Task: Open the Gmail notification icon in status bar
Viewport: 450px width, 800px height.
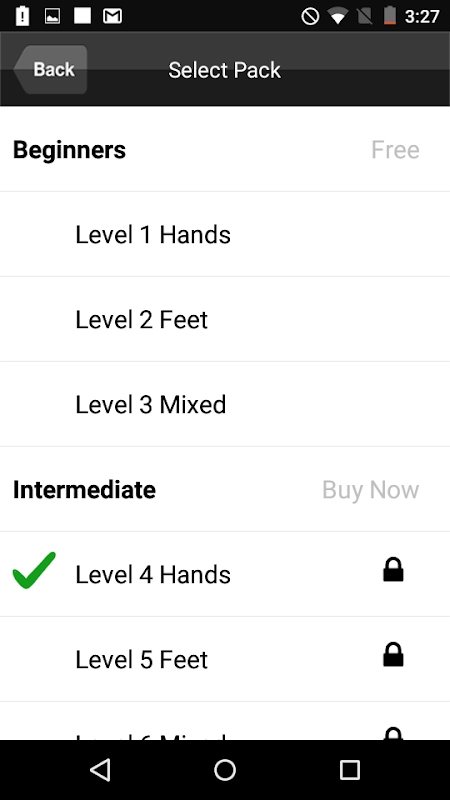Action: click(112, 16)
